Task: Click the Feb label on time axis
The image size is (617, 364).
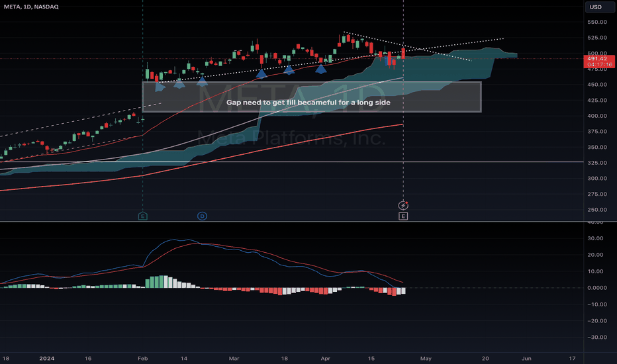Action: click(x=142, y=359)
